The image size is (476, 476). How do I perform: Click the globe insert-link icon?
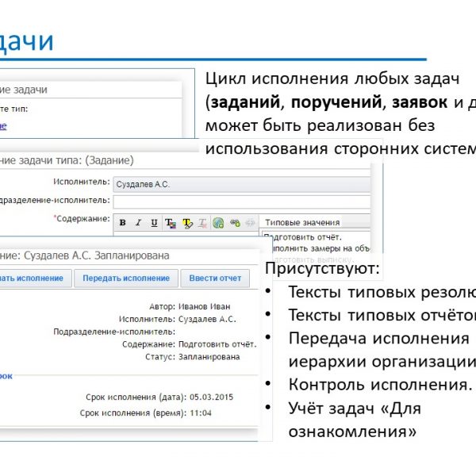[x=219, y=223]
